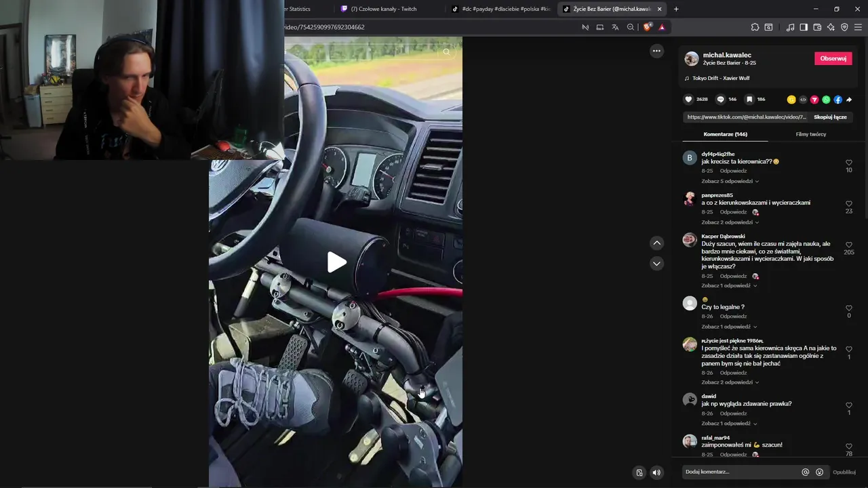The height and width of the screenshot is (488, 868).
Task: Open more share options arrow
Action: [x=849, y=100]
